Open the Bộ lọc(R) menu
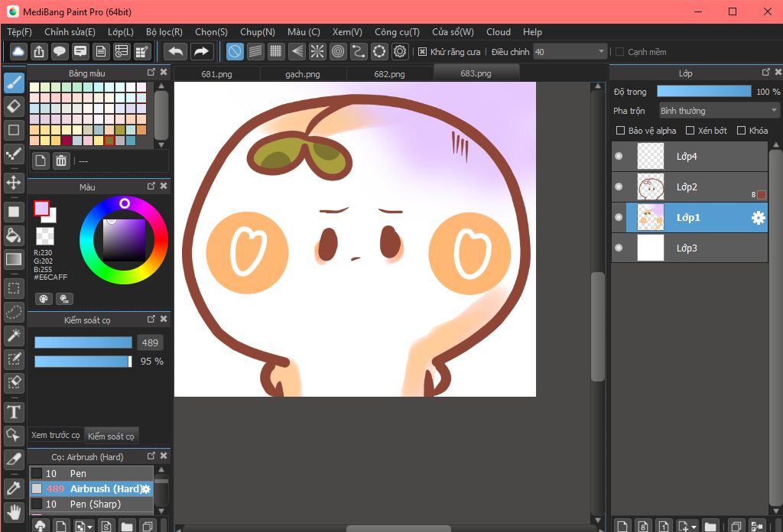Screen dimensions: 783x532 pos(164,32)
